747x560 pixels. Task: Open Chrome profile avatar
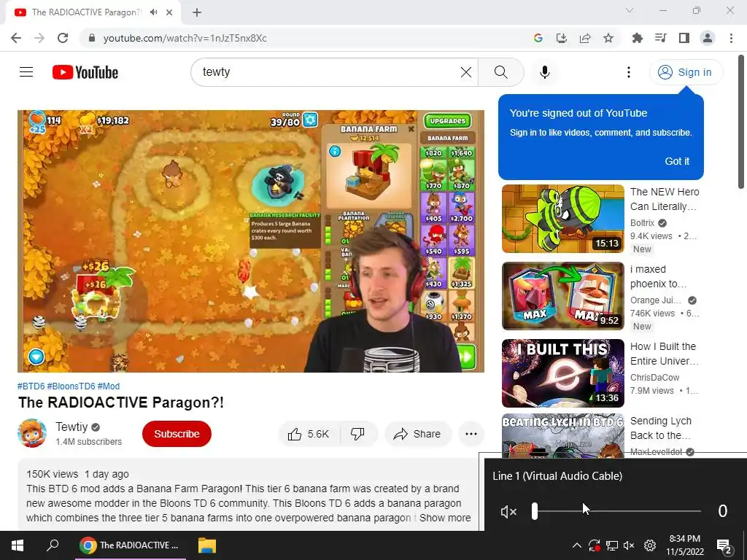[x=708, y=38]
